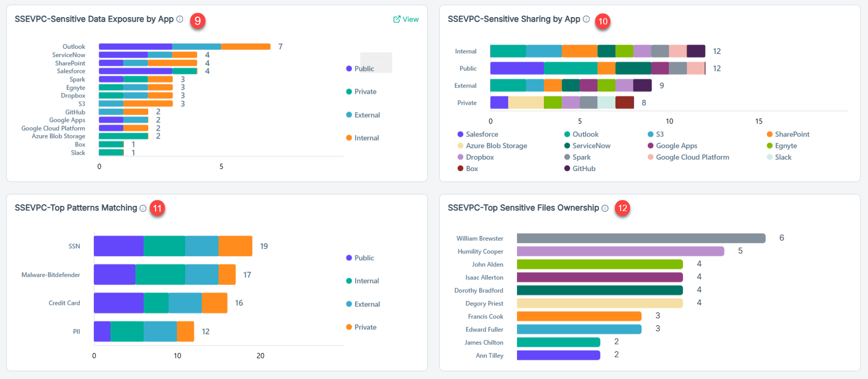This screenshot has height=379, width=868.
Task: Open the View link for Data Exposure chart
Action: coord(406,19)
